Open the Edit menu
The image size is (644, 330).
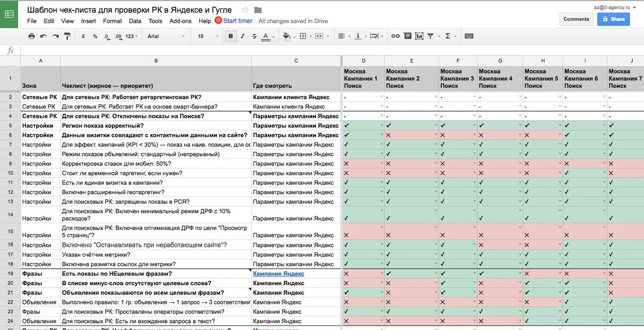49,21
